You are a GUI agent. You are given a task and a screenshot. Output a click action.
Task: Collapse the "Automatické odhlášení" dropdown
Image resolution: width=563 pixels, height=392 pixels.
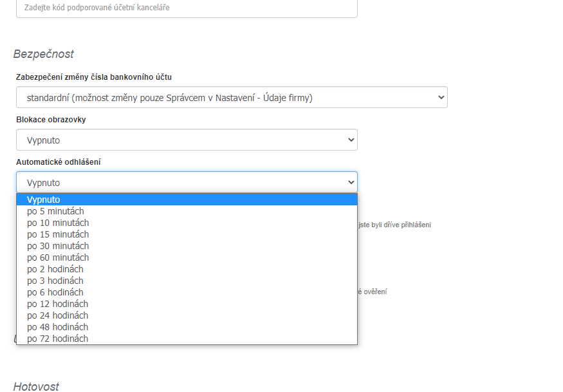(187, 182)
